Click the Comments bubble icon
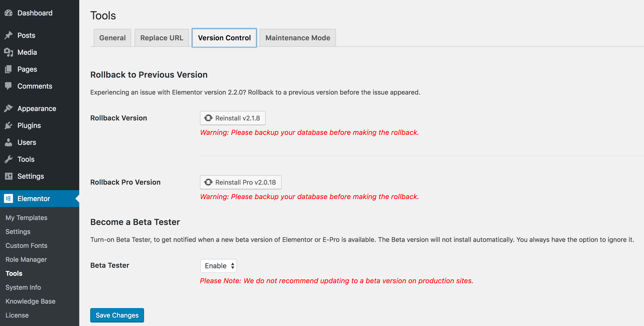The height and width of the screenshot is (326, 644). pyautogui.click(x=8, y=86)
